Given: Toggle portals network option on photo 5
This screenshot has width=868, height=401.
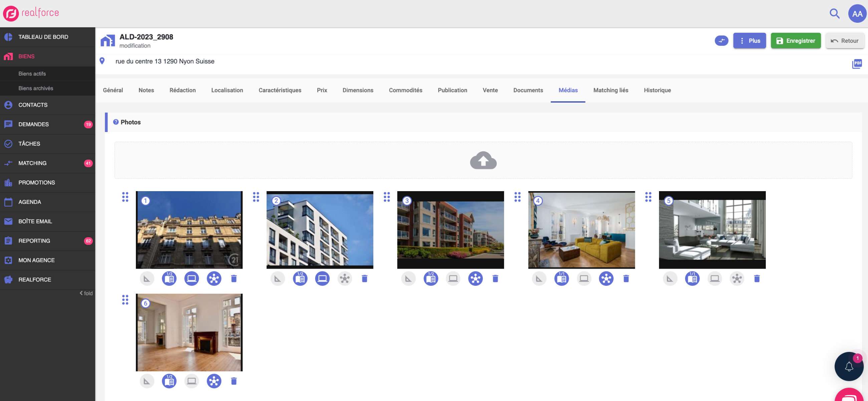Looking at the screenshot, I should point(737,279).
